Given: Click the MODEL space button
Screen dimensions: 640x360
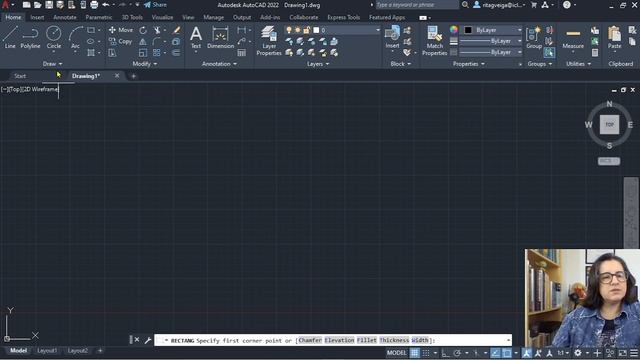Looking at the screenshot, I should (x=396, y=353).
